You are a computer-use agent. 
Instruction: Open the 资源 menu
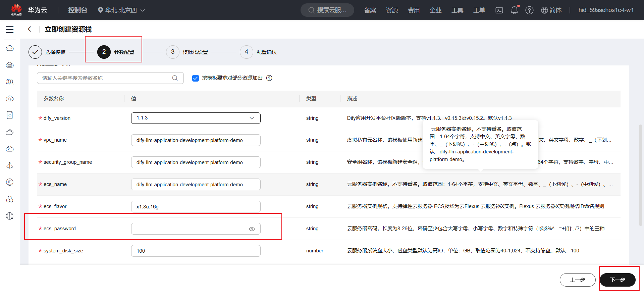(392, 10)
